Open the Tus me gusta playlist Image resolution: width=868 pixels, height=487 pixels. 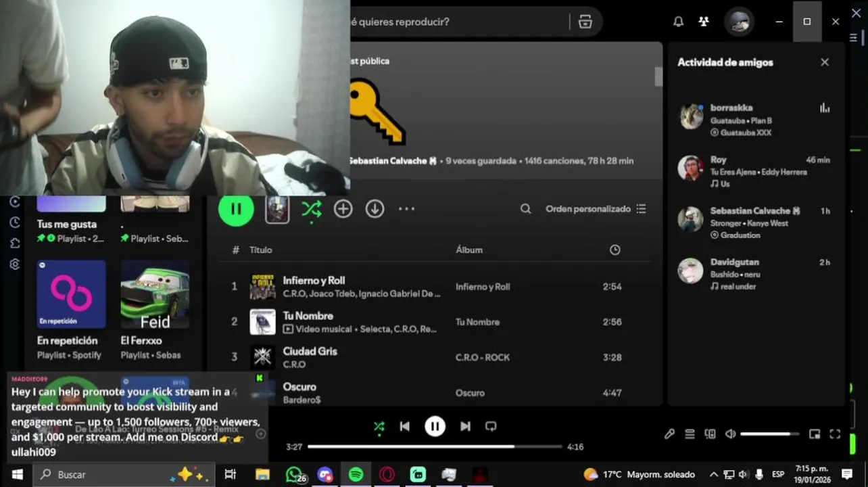[x=71, y=222]
